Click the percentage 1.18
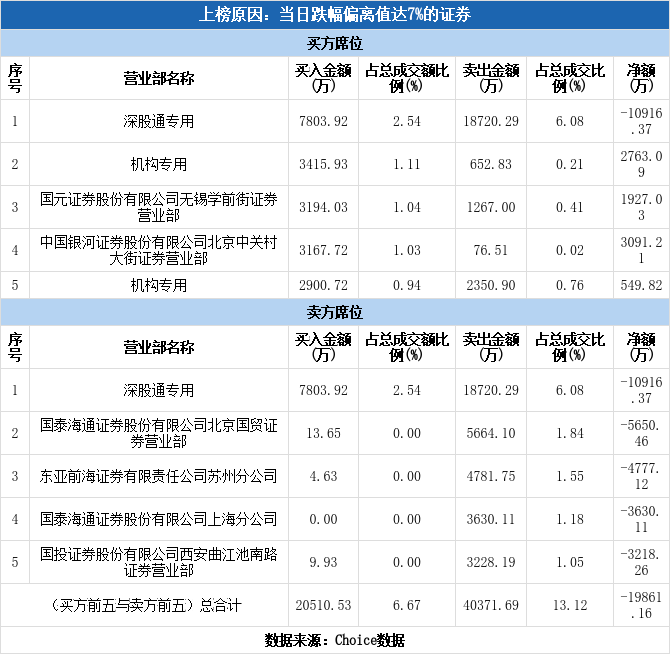This screenshot has height=654, width=670. tap(569, 519)
